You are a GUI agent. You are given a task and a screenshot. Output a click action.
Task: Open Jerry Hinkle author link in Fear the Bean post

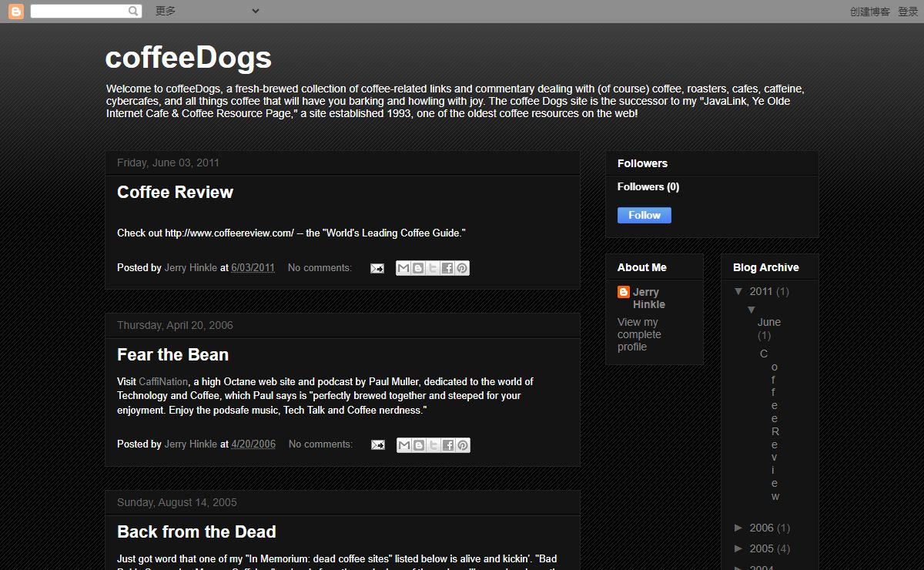pos(191,444)
